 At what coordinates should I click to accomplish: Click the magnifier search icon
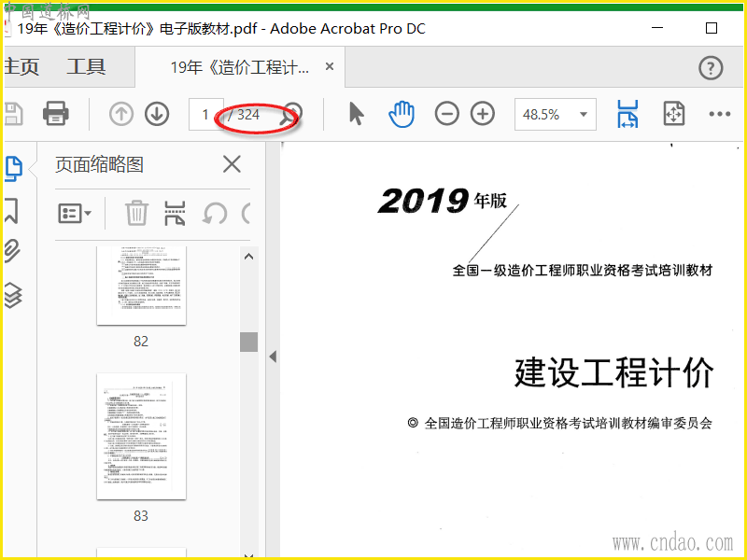[290, 114]
